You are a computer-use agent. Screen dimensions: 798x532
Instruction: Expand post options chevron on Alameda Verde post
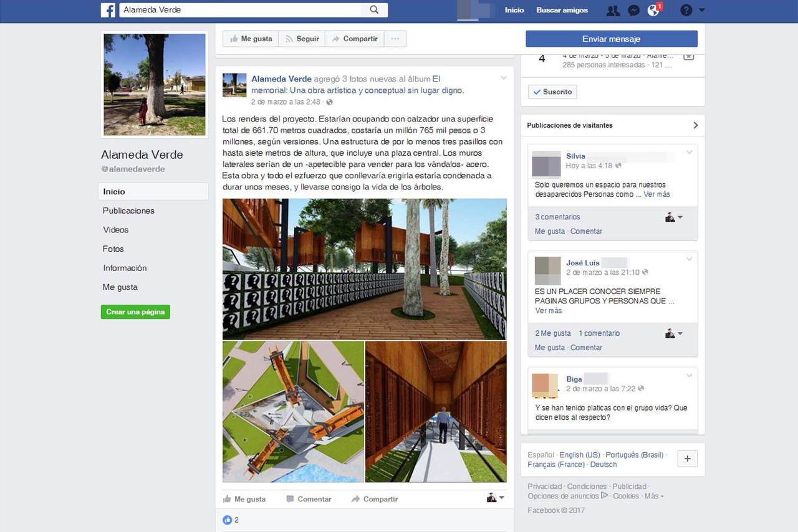[x=503, y=78]
